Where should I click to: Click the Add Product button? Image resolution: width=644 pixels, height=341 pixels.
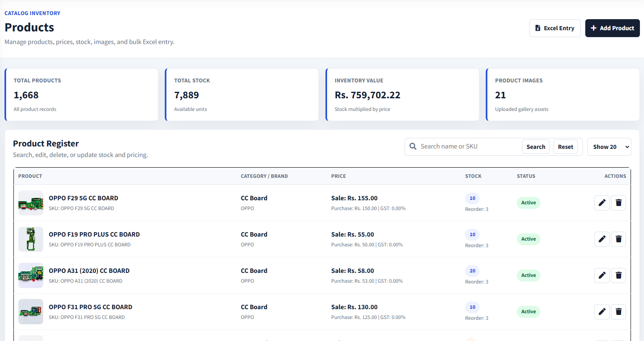tap(612, 28)
